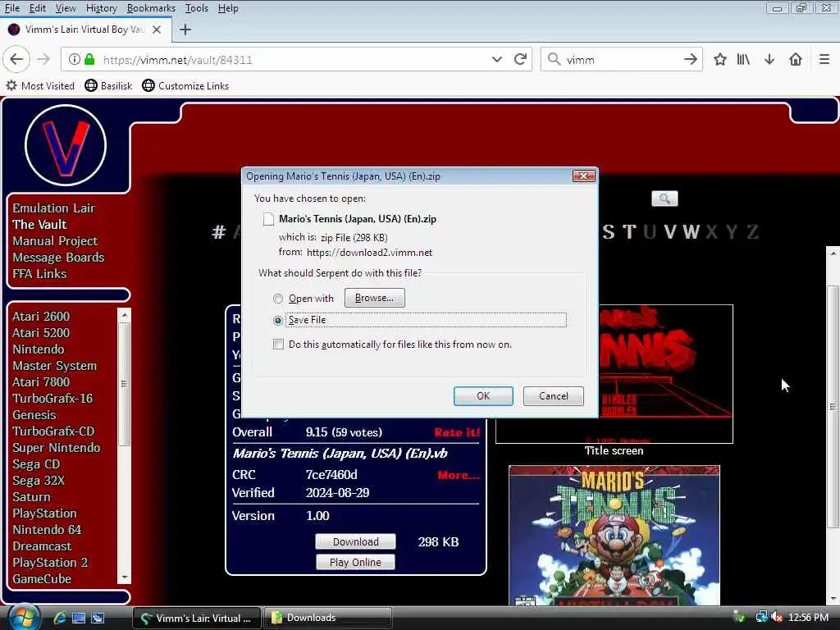Click the Vimm's Lair V logo
Image resolution: width=840 pixels, height=630 pixels.
(x=66, y=145)
